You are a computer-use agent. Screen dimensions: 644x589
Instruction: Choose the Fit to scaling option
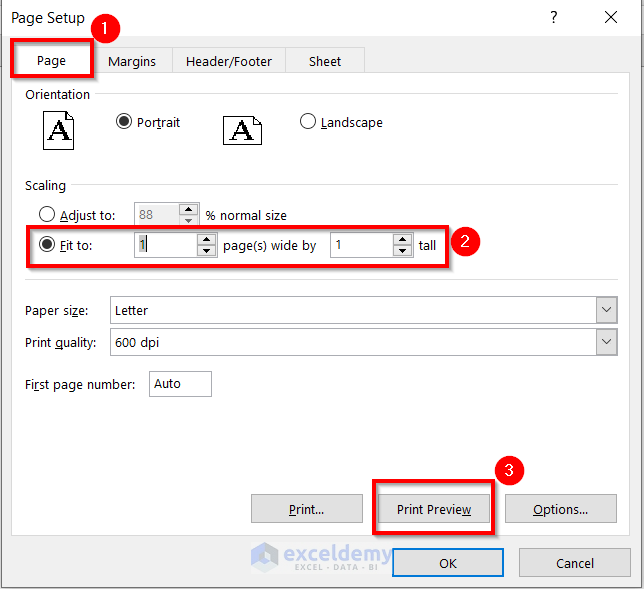[46, 244]
